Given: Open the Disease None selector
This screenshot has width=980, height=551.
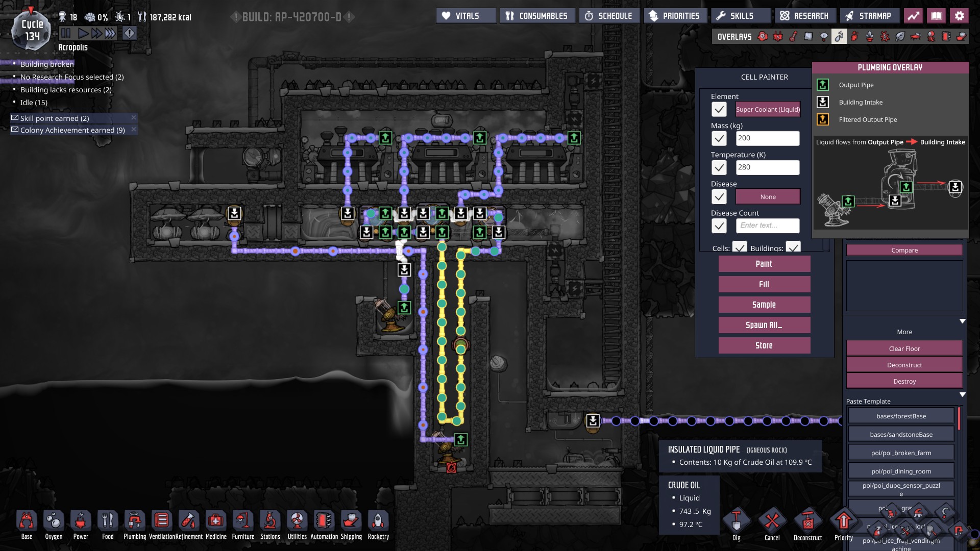Looking at the screenshot, I should tap(768, 196).
